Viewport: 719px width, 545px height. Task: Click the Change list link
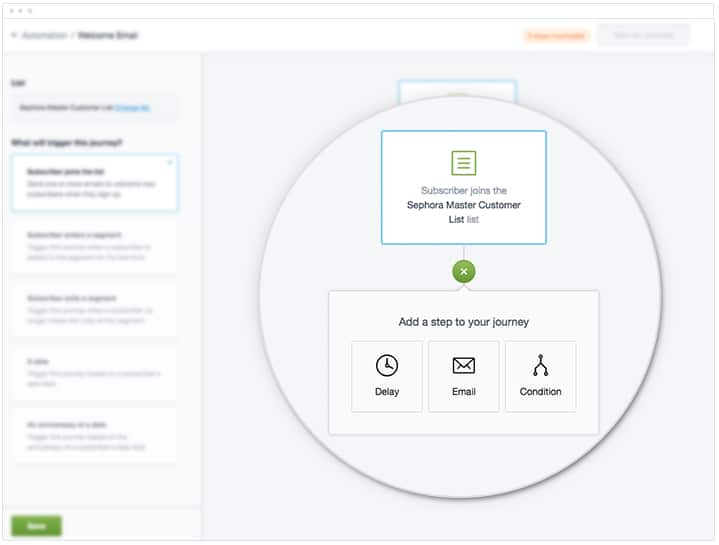[132, 108]
